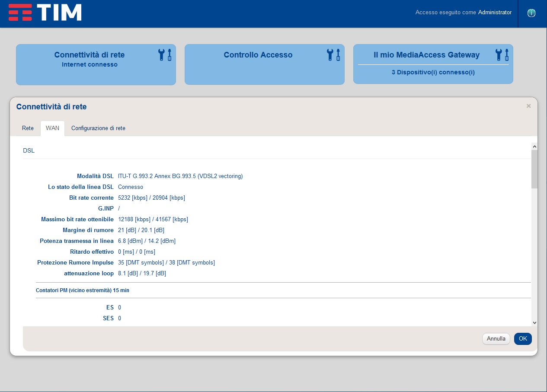
Task: Open settings tools icon on MediaAccess Gateway card
Action: 502,54
